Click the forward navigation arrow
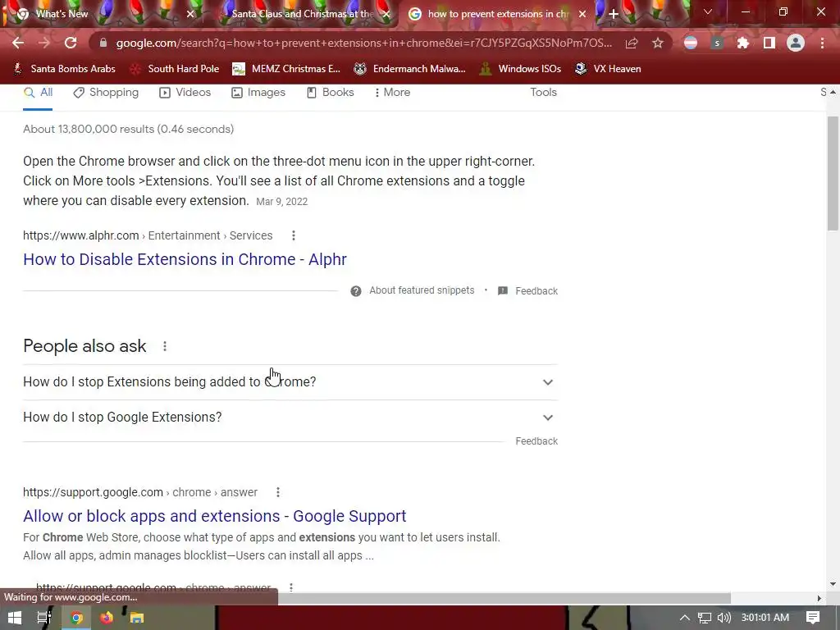This screenshot has width=840, height=630. click(44, 43)
